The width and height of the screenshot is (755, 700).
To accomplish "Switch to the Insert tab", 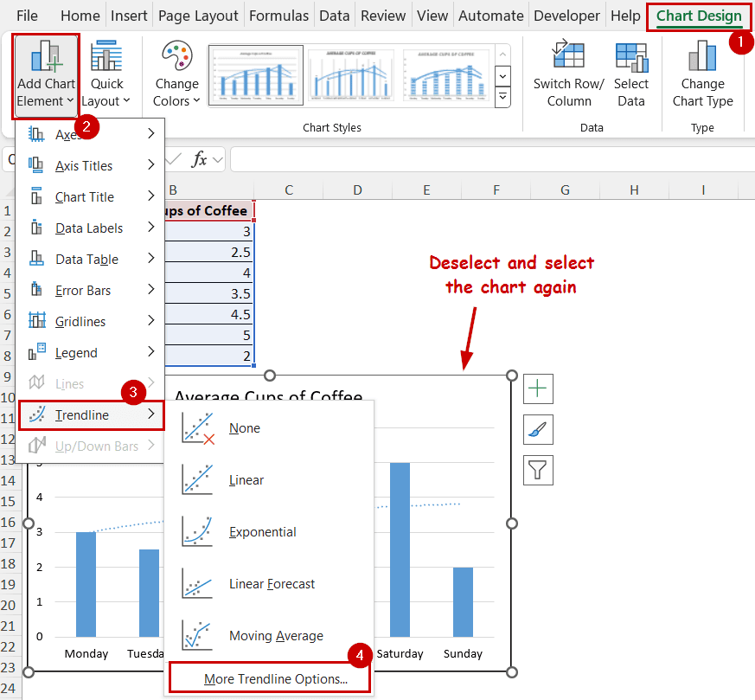I will pos(129,16).
